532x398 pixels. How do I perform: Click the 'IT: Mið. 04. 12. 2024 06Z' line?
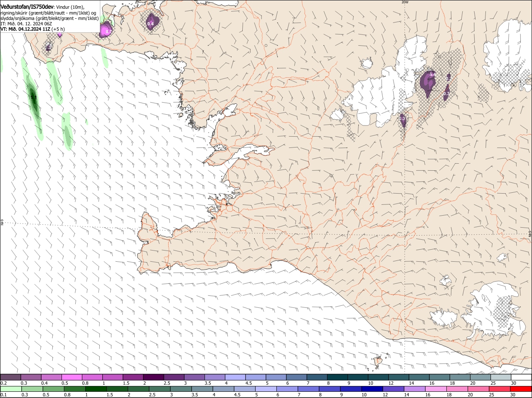pos(27,24)
